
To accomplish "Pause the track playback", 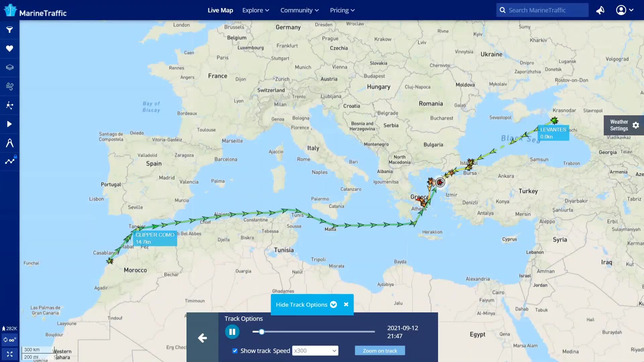I will point(232,332).
